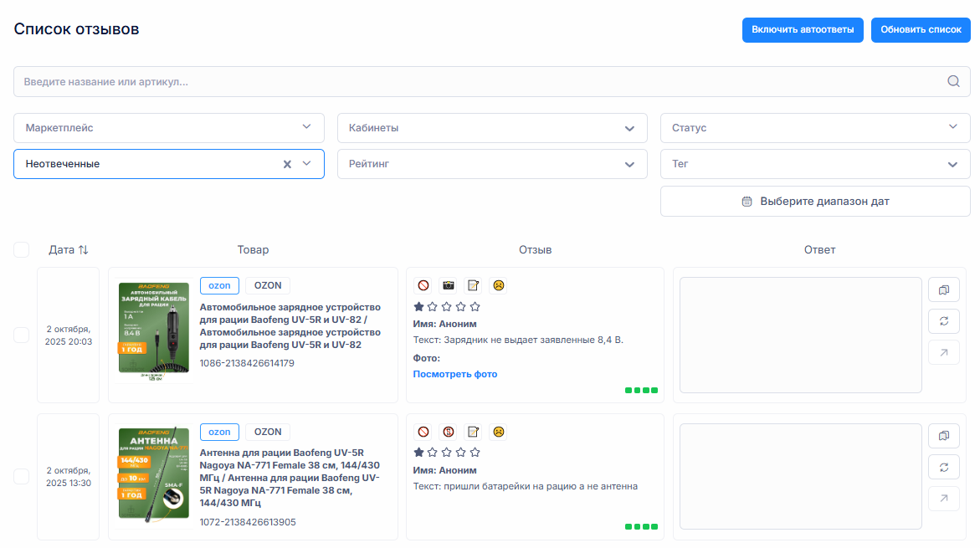The width and height of the screenshot is (980, 548).
Task: Click the magnifier icon in the search field
Action: (953, 81)
